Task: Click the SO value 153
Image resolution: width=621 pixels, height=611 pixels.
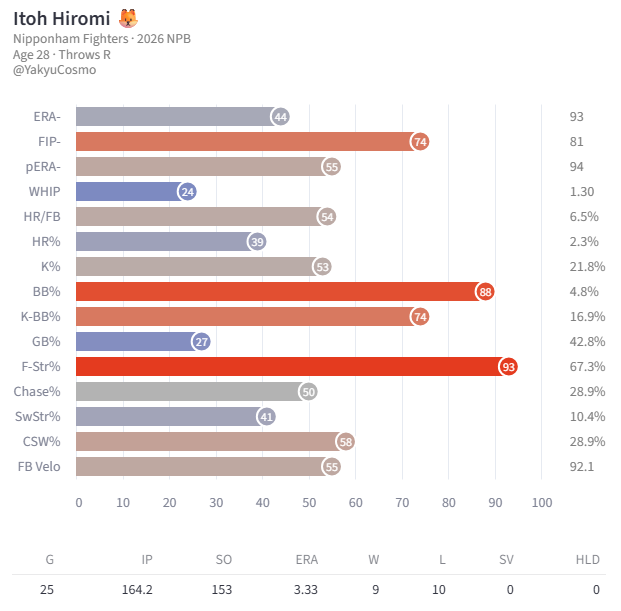Action: [x=222, y=590]
